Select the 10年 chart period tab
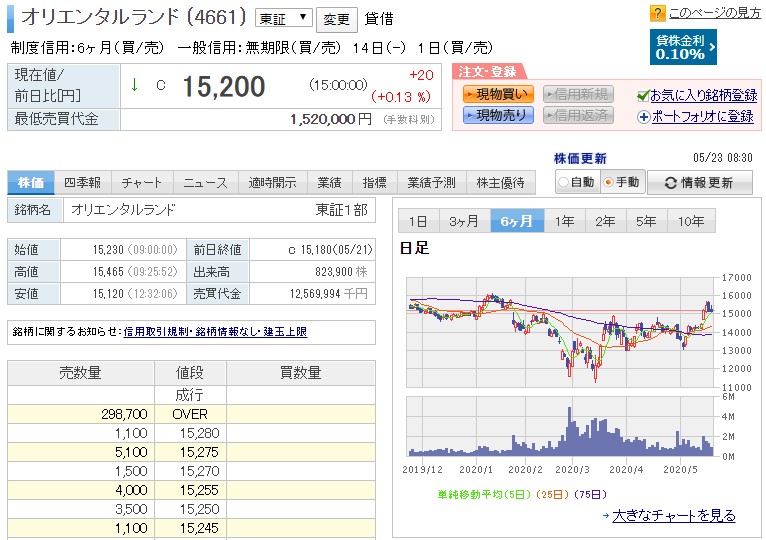Viewport: 766px width, 540px height. pos(691,221)
